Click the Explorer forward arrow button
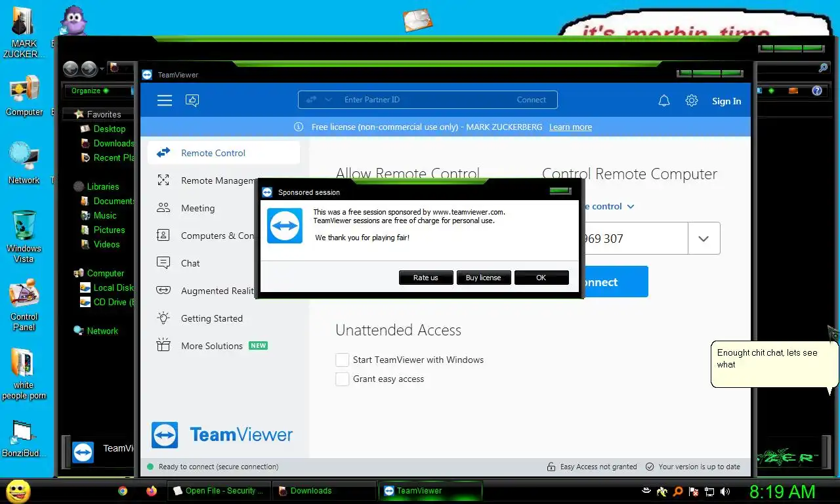The width and height of the screenshot is (840, 504). (x=89, y=68)
